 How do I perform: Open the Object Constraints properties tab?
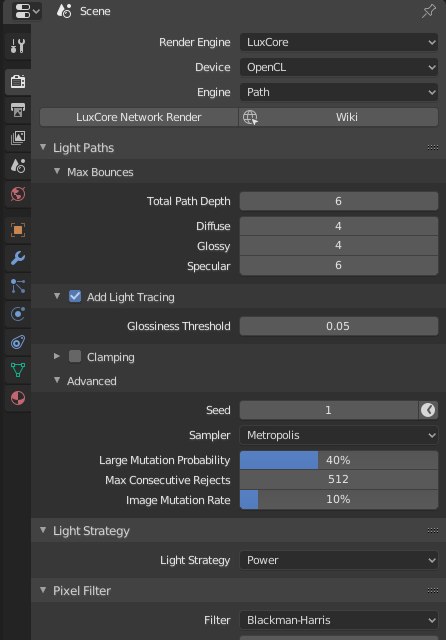18,342
